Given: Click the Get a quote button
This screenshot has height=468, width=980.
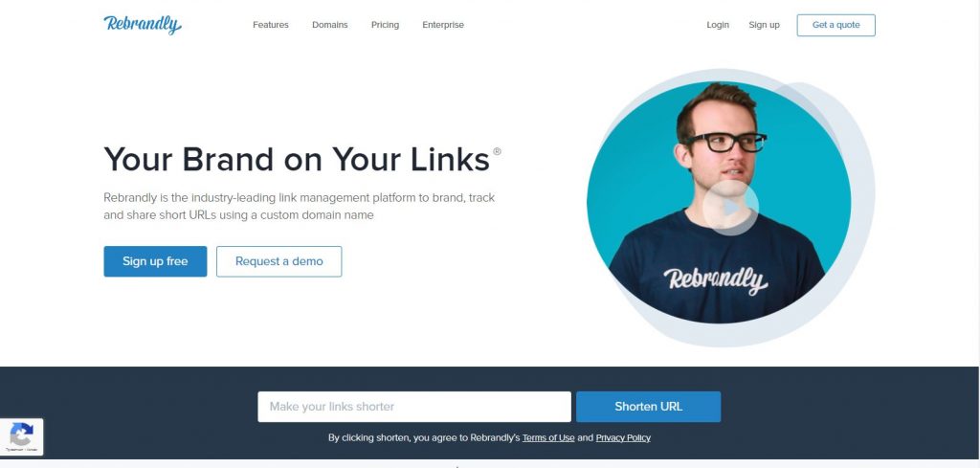Looking at the screenshot, I should click(x=835, y=25).
